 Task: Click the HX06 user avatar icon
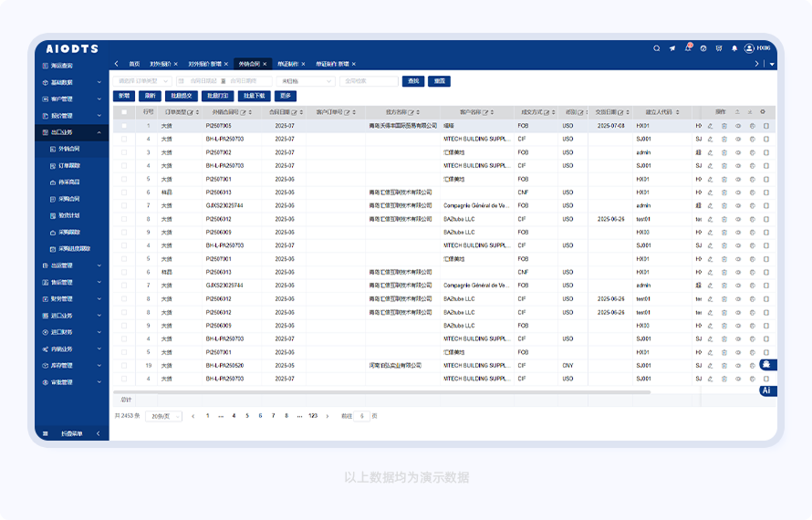749,48
